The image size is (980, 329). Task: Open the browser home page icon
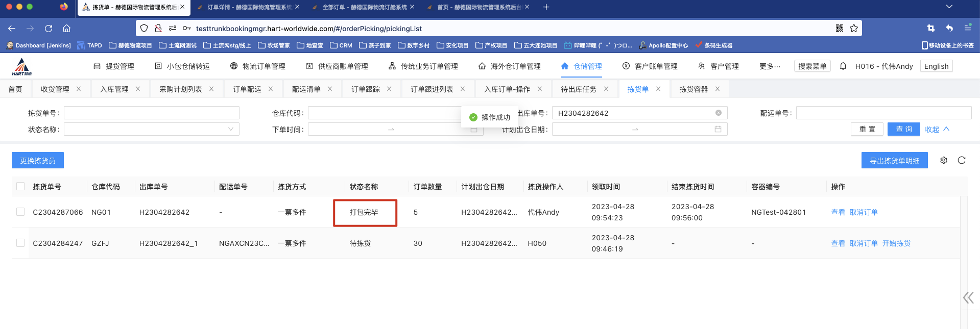click(x=67, y=29)
